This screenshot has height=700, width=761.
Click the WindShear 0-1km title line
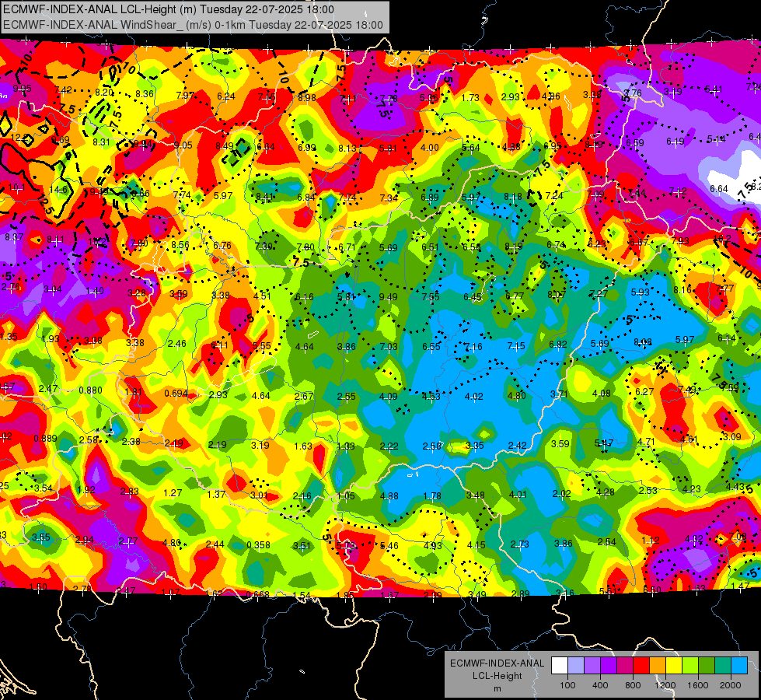pos(193,25)
